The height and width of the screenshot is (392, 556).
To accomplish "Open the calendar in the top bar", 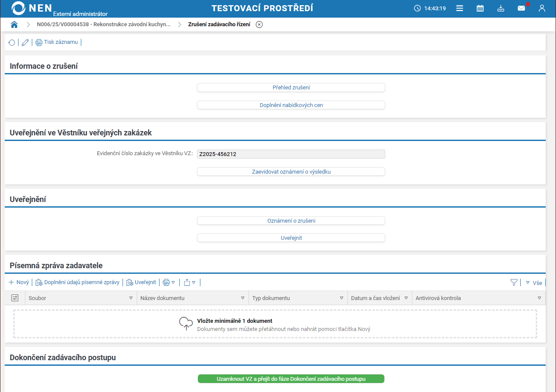I will click(x=480, y=8).
